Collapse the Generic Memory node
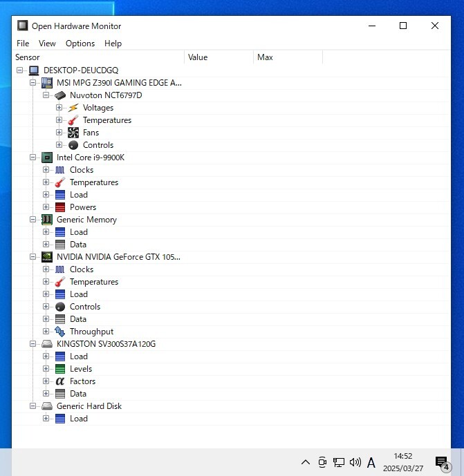464x476 pixels. (33, 220)
